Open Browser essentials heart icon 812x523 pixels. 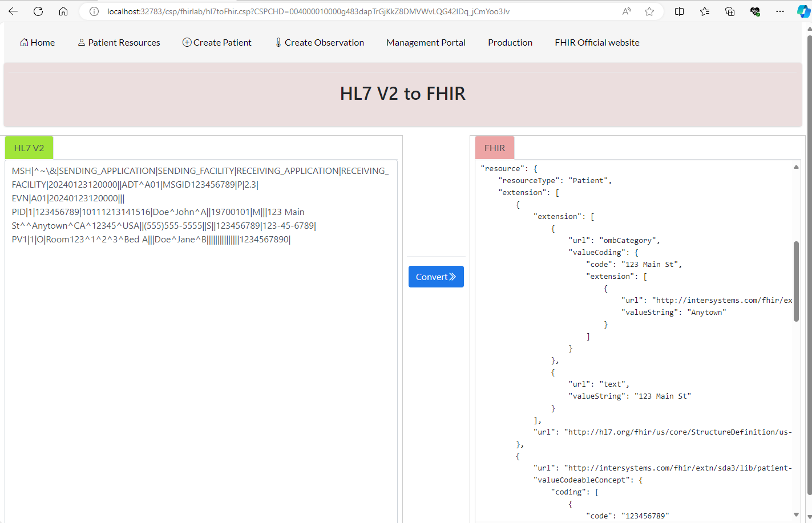755,11
